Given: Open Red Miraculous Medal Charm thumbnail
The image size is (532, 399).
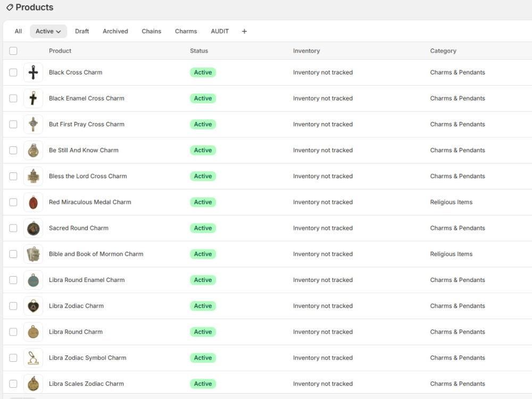Looking at the screenshot, I should [x=33, y=202].
